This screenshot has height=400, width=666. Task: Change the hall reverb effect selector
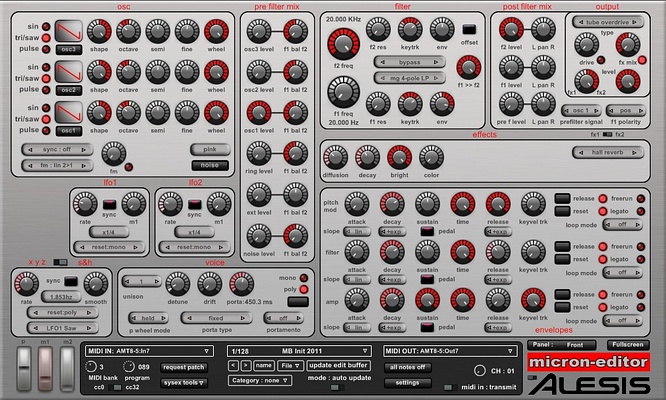click(x=607, y=152)
